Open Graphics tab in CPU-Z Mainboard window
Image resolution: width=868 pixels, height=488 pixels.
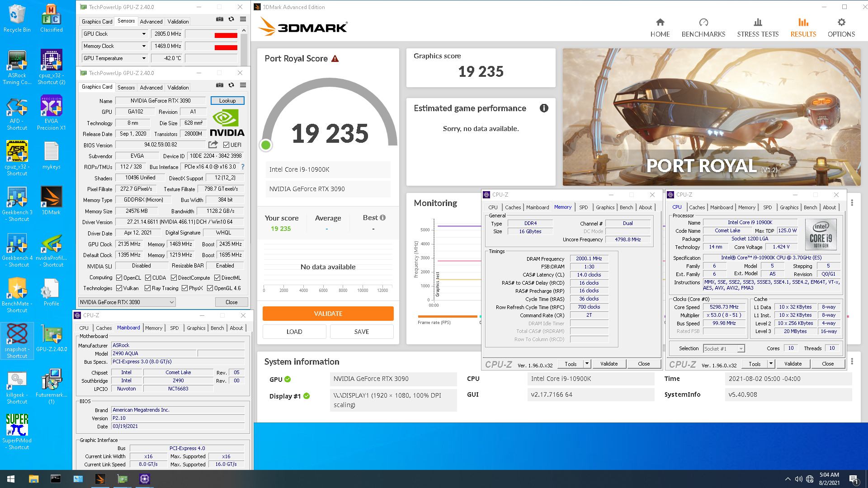click(x=196, y=328)
